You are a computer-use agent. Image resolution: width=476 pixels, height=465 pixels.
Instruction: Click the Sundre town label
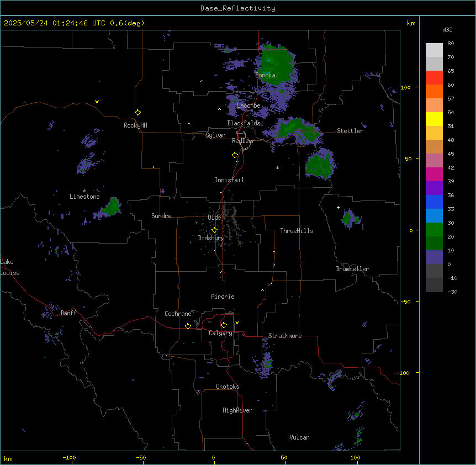[x=161, y=216]
